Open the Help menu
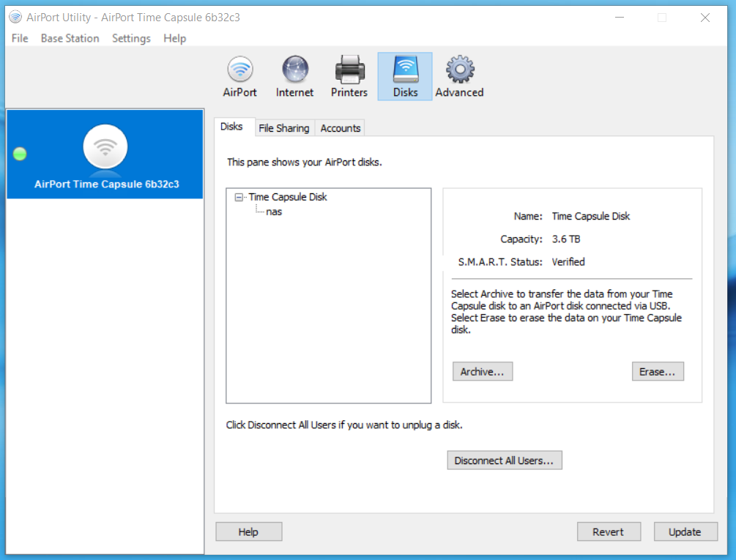Viewport: 736px width, 560px height. pos(174,39)
